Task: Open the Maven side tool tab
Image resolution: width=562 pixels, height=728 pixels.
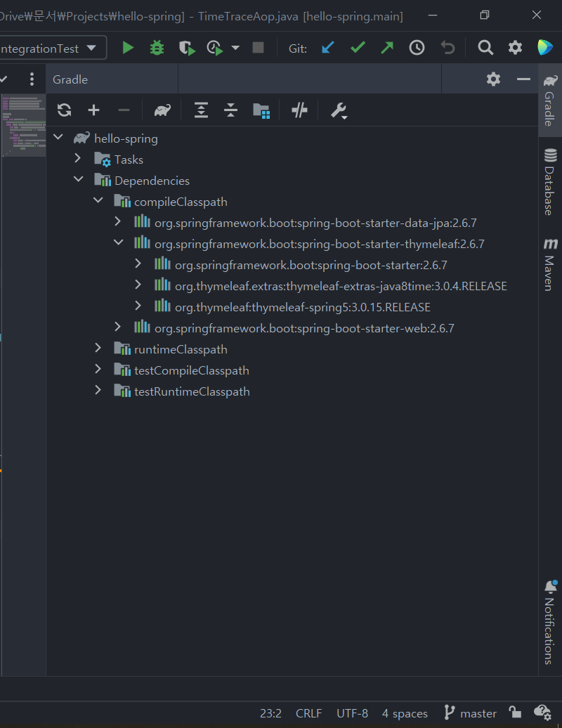Action: tap(550, 265)
